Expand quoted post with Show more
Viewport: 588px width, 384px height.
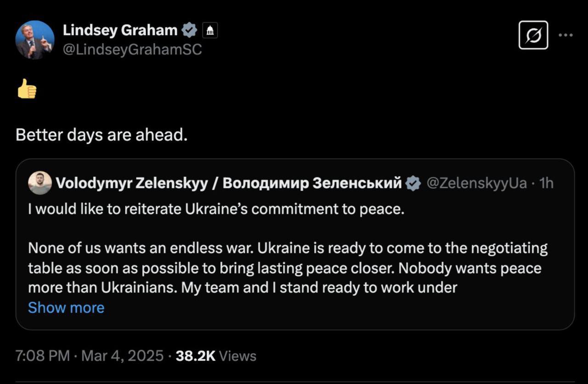(x=66, y=307)
